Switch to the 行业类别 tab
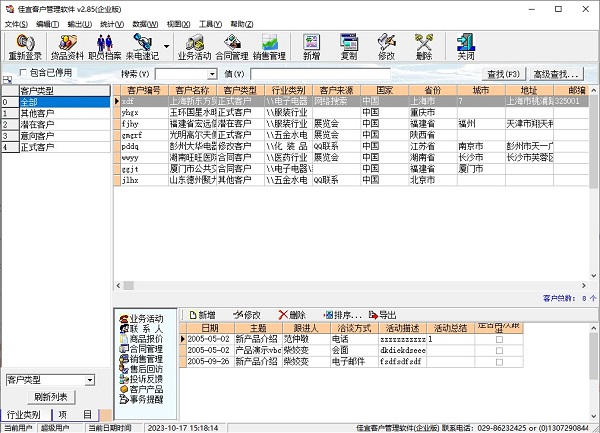Viewport: 600px width, 433px height. (x=24, y=414)
